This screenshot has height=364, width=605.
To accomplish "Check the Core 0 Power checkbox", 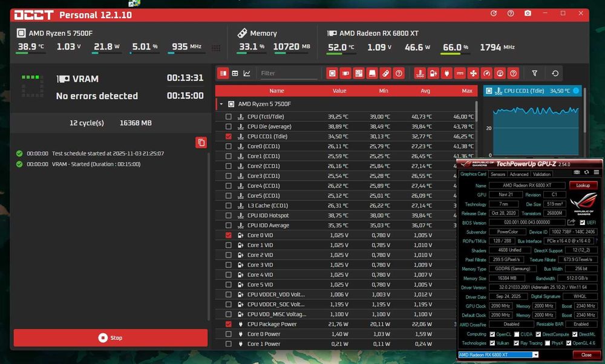I will pos(229,334).
